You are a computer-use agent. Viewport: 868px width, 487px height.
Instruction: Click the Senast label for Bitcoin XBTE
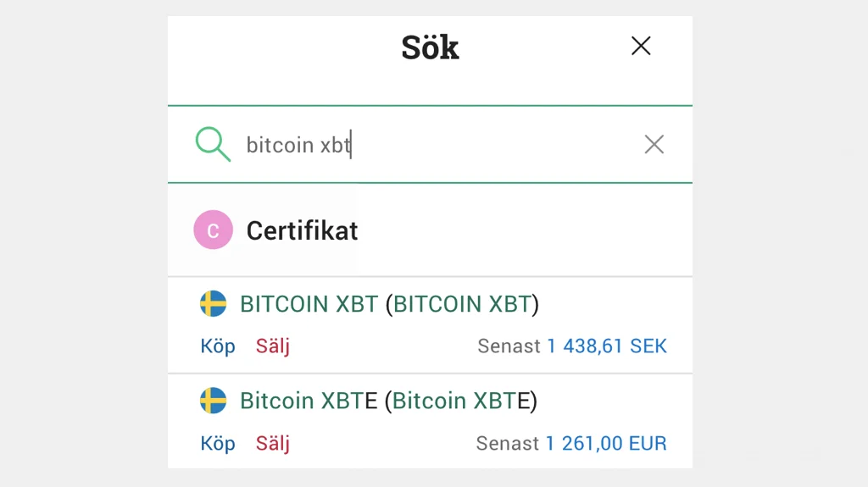(x=508, y=444)
